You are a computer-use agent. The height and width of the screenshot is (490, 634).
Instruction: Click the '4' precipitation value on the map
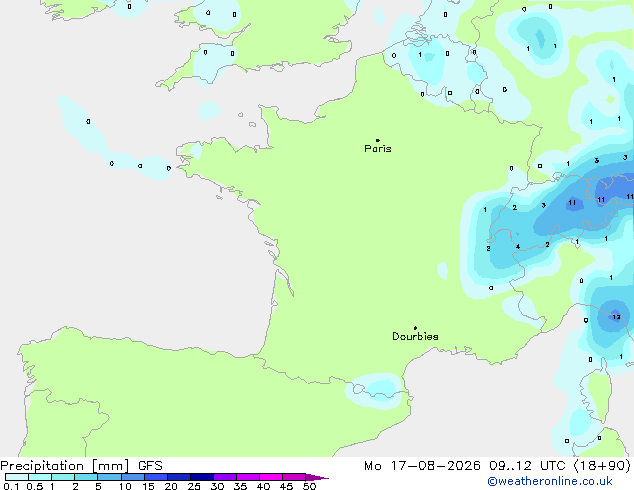pyautogui.click(x=518, y=247)
